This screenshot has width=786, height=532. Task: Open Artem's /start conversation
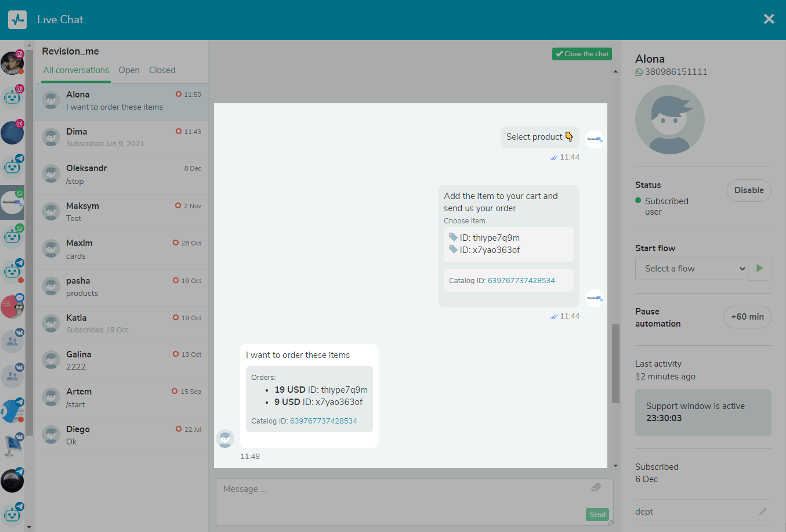pyautogui.click(x=121, y=399)
